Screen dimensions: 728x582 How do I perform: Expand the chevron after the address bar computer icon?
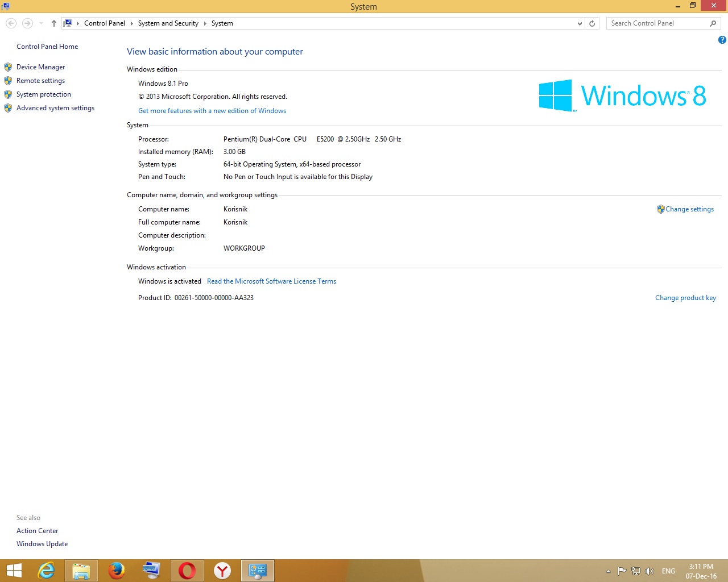click(78, 23)
